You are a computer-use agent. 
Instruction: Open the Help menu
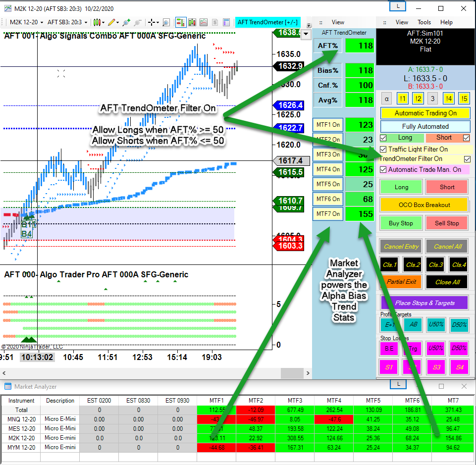pyautogui.click(x=446, y=22)
